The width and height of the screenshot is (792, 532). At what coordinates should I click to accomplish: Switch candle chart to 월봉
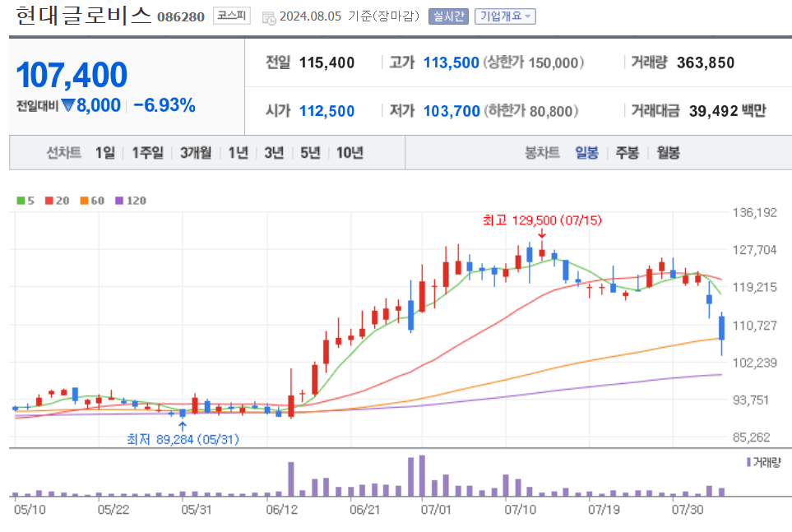click(x=669, y=153)
